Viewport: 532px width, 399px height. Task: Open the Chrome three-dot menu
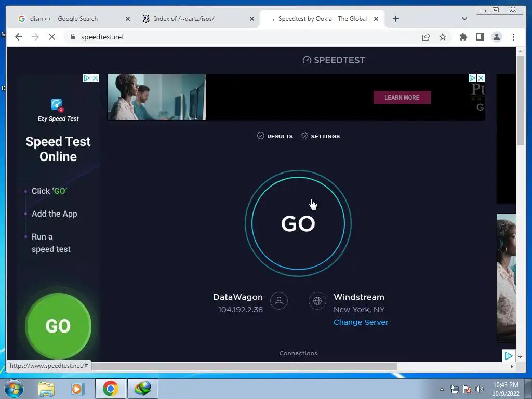click(x=513, y=37)
